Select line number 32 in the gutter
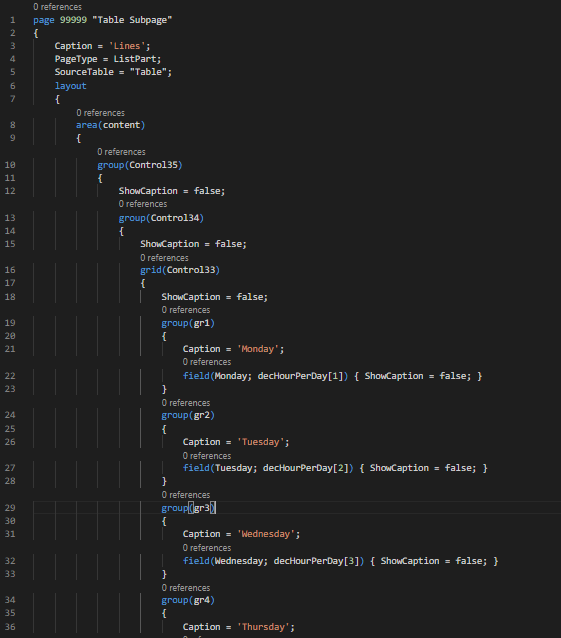The height and width of the screenshot is (638, 561). click(x=10, y=561)
